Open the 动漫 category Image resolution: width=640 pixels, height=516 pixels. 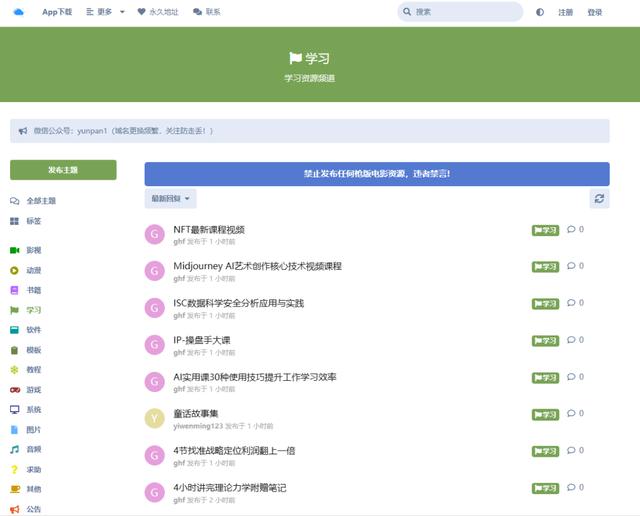[x=25, y=270]
